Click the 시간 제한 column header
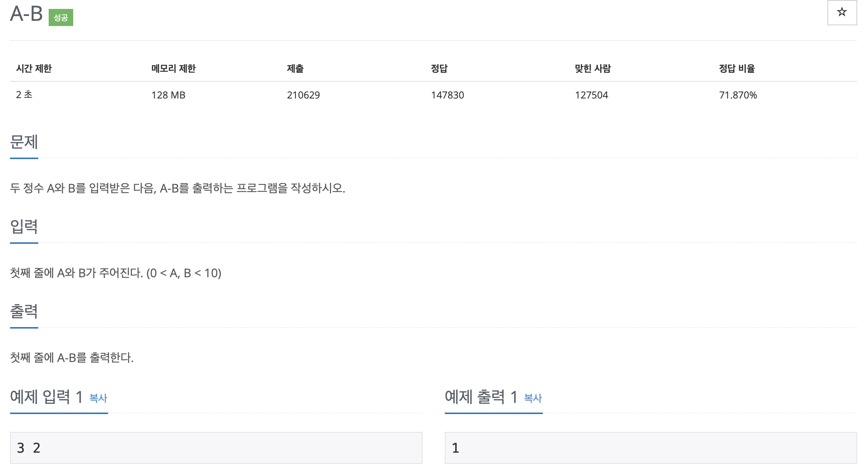This screenshot has width=868, height=475. point(34,68)
